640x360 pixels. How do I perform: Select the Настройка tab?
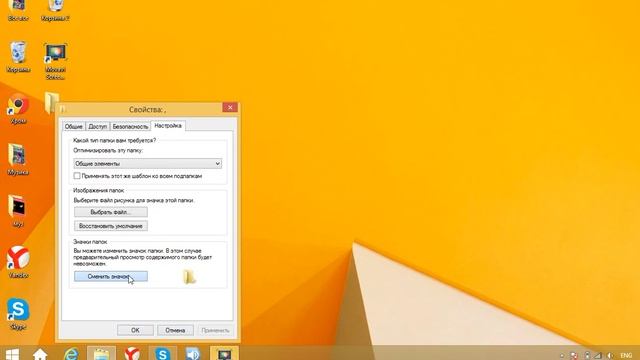[x=168, y=126]
